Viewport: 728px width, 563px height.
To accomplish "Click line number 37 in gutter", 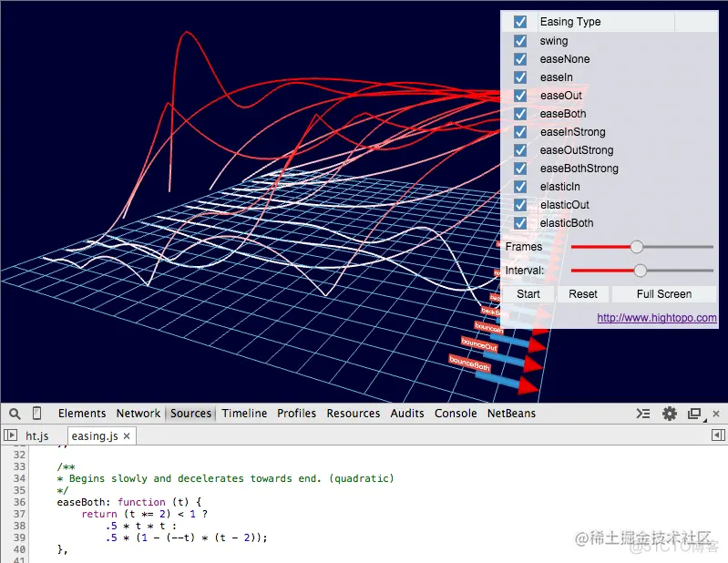I will pos(19,515).
